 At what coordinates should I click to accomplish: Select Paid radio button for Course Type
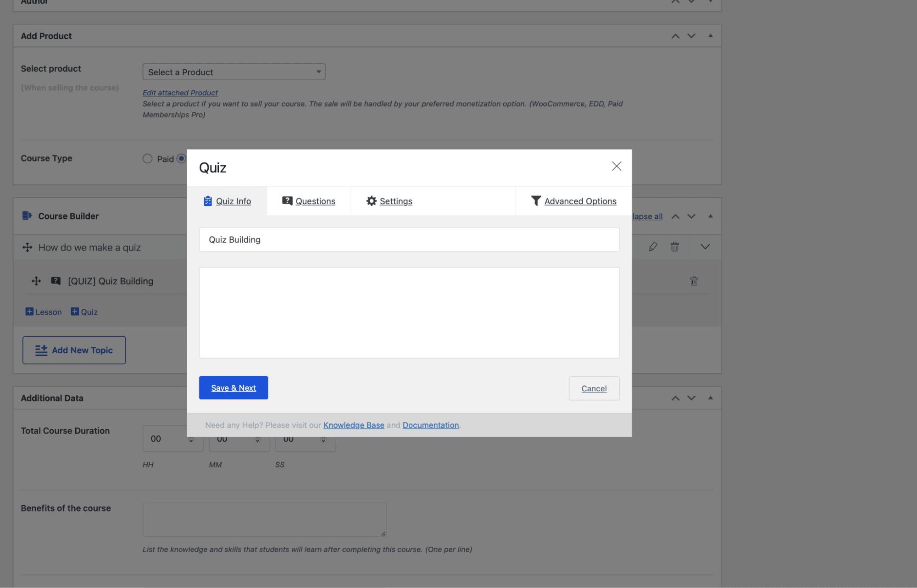click(x=147, y=158)
